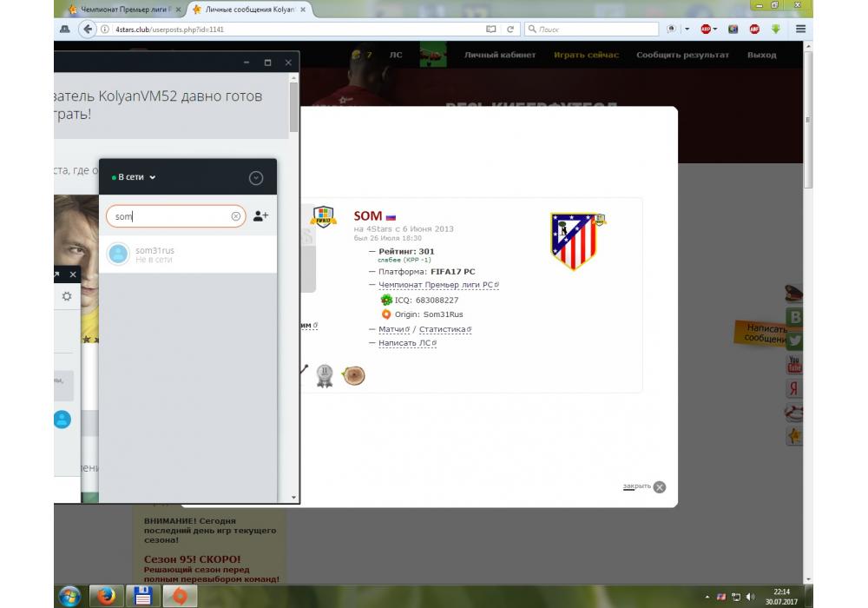This screenshot has width=868, height=608.
Task: Click the Firefox icon in taskbar
Action: pos(105,597)
